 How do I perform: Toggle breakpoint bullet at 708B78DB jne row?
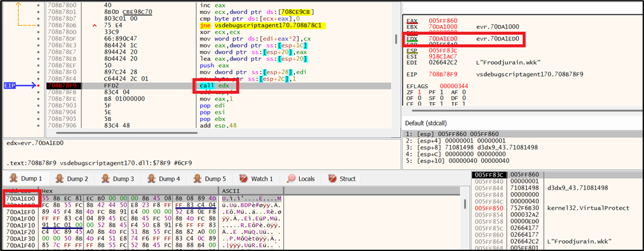point(39,25)
